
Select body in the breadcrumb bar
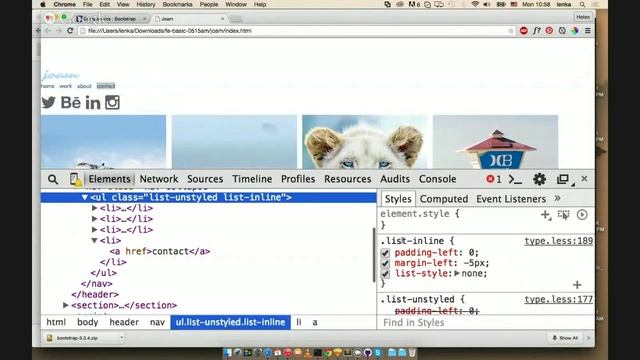87,322
